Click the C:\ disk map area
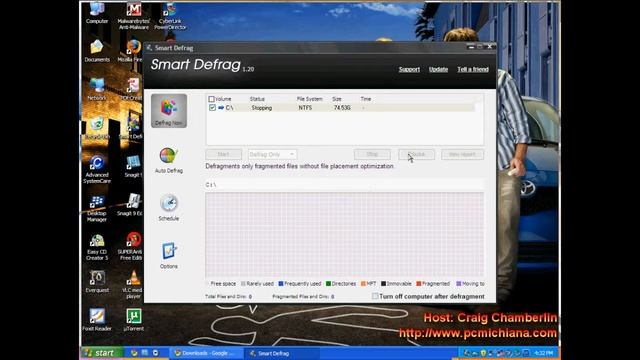This screenshot has height=360, width=640. coord(344,235)
